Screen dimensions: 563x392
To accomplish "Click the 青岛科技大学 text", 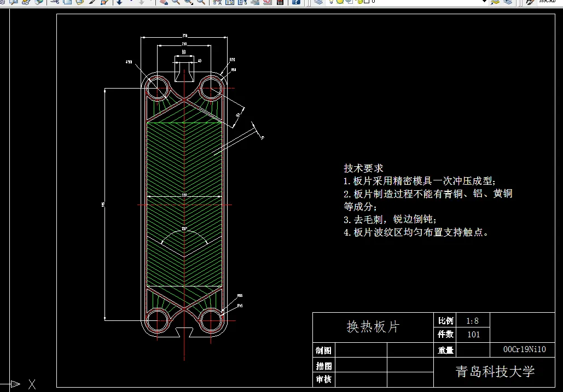I will point(495,371).
